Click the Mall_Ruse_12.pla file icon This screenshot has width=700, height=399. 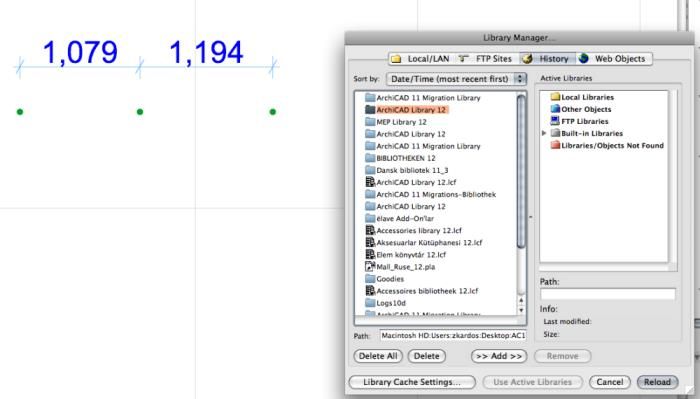click(x=370, y=266)
